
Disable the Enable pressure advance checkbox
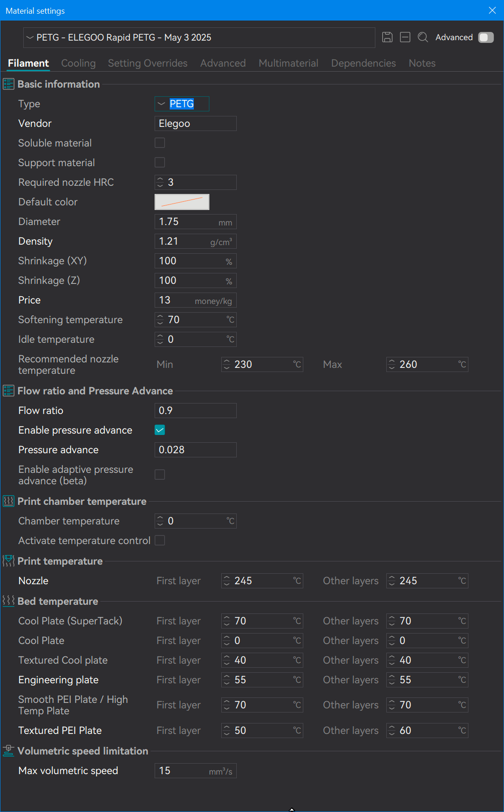[160, 430]
